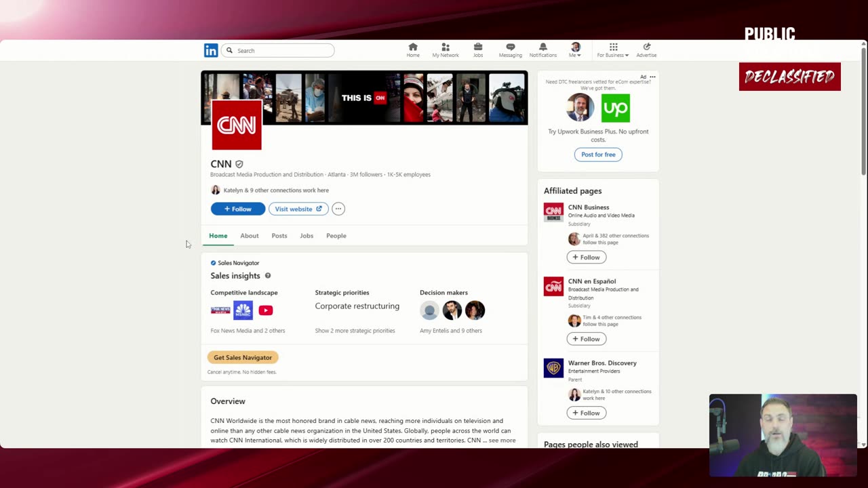This screenshot has width=868, height=488.
Task: Switch to the About tab
Action: coord(250,236)
